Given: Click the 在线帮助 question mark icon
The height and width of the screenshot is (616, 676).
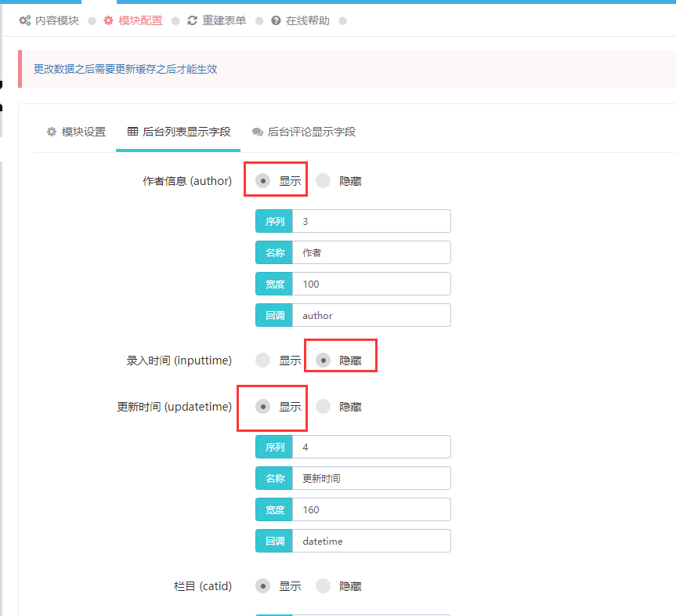Looking at the screenshot, I should (276, 21).
